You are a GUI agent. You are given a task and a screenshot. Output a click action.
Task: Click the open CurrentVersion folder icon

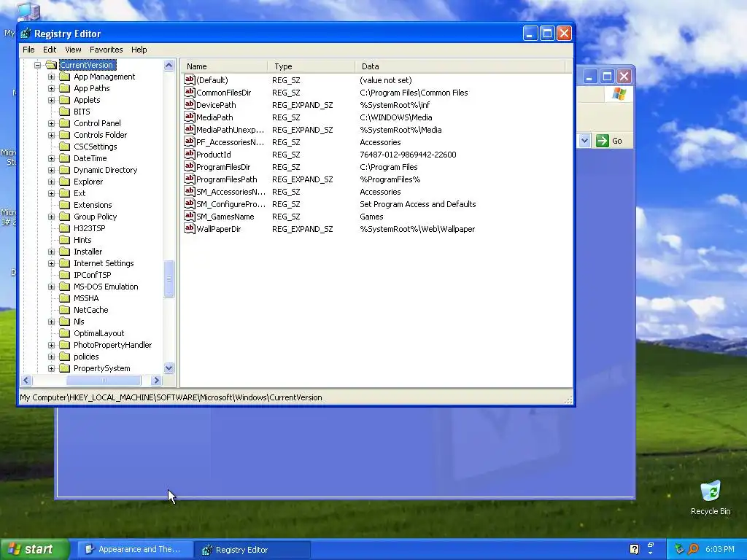point(52,65)
